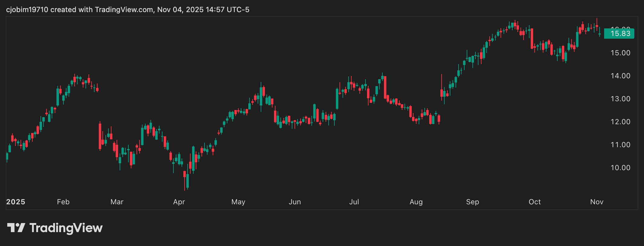Click the 11.00 price axis label
This screenshot has width=644, height=246.
[620, 145]
